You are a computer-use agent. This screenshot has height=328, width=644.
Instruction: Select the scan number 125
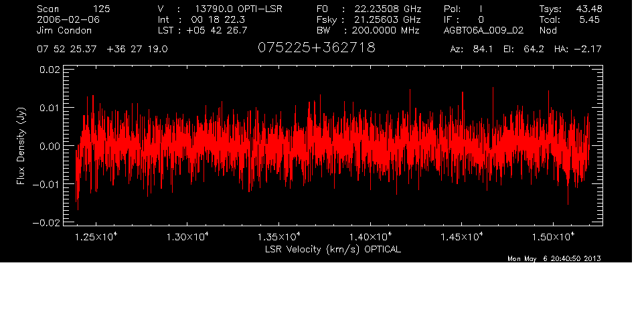(x=101, y=9)
